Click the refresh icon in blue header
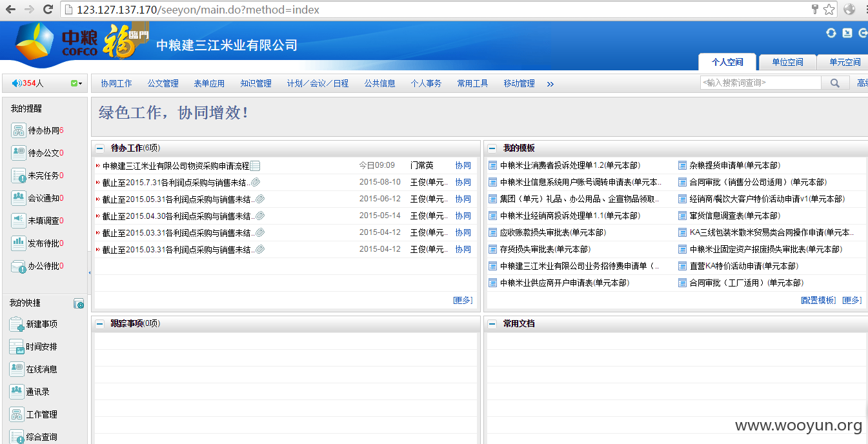The image size is (868, 444). (x=831, y=33)
